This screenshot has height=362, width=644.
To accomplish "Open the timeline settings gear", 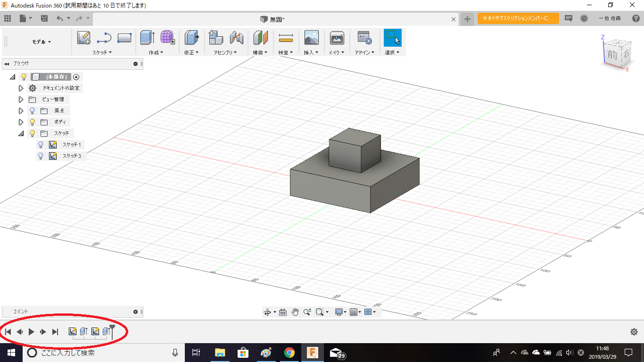I will (634, 332).
